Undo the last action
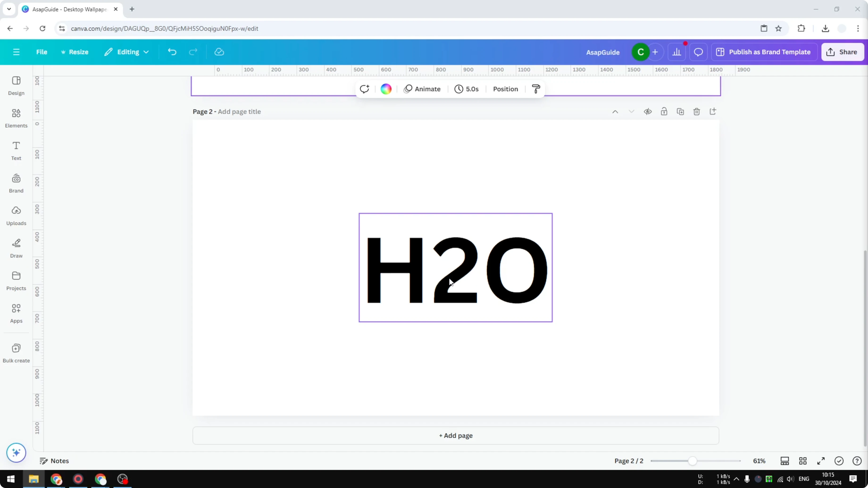This screenshot has height=488, width=868. (172, 52)
